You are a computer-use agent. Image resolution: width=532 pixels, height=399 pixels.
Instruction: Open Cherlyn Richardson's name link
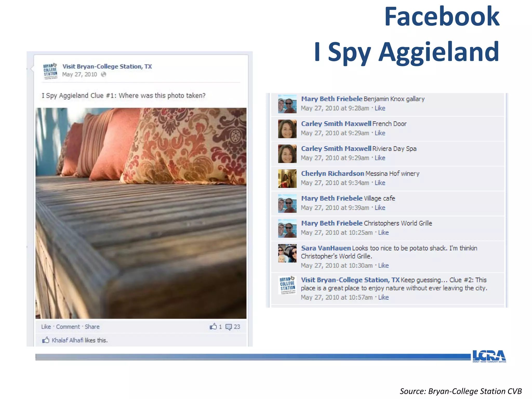pyautogui.click(x=332, y=174)
